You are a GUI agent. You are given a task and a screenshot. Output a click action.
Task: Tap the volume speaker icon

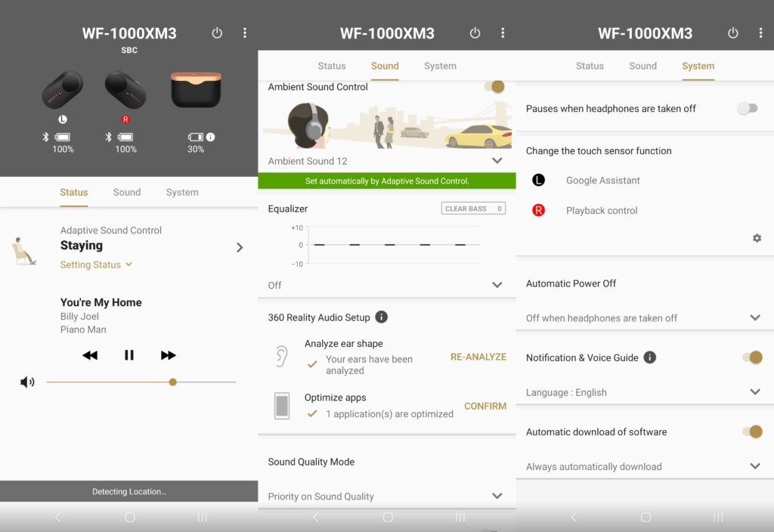tap(27, 382)
